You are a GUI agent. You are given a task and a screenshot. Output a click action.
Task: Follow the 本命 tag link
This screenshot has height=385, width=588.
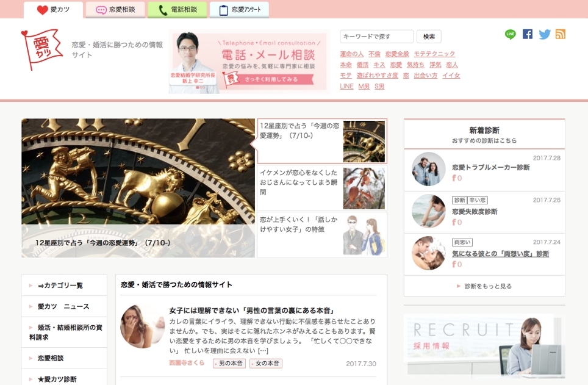[x=346, y=65]
